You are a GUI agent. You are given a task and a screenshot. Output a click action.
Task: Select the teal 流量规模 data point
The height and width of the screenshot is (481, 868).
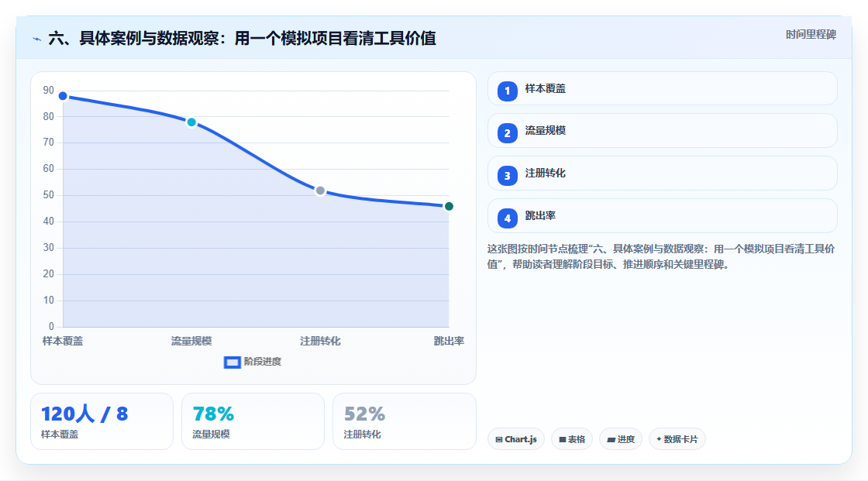click(x=191, y=122)
